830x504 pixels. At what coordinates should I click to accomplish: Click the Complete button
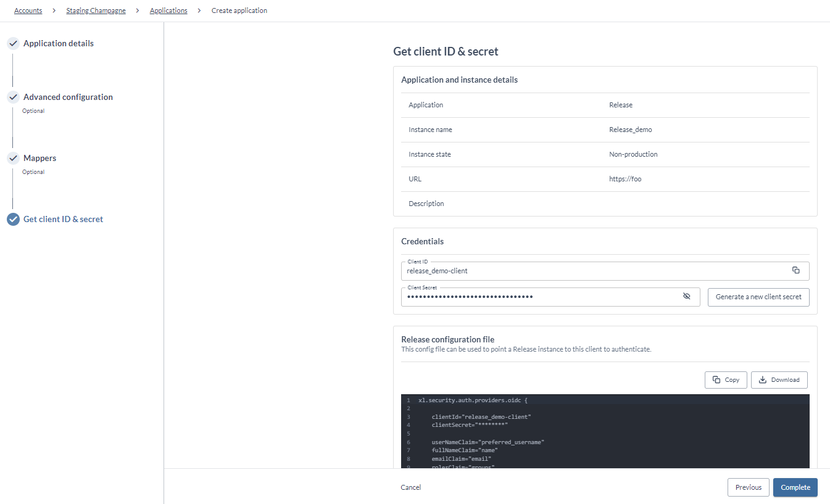795,487
